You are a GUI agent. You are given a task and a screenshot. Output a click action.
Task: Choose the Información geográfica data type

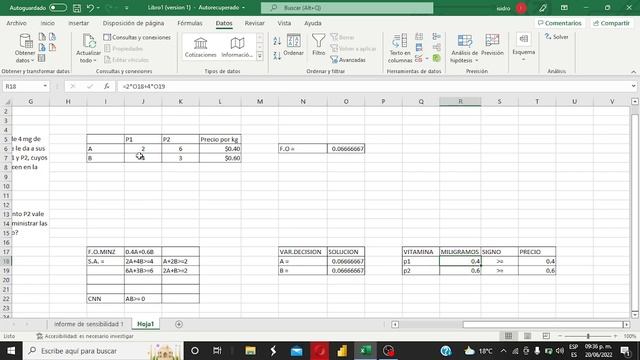click(237, 47)
